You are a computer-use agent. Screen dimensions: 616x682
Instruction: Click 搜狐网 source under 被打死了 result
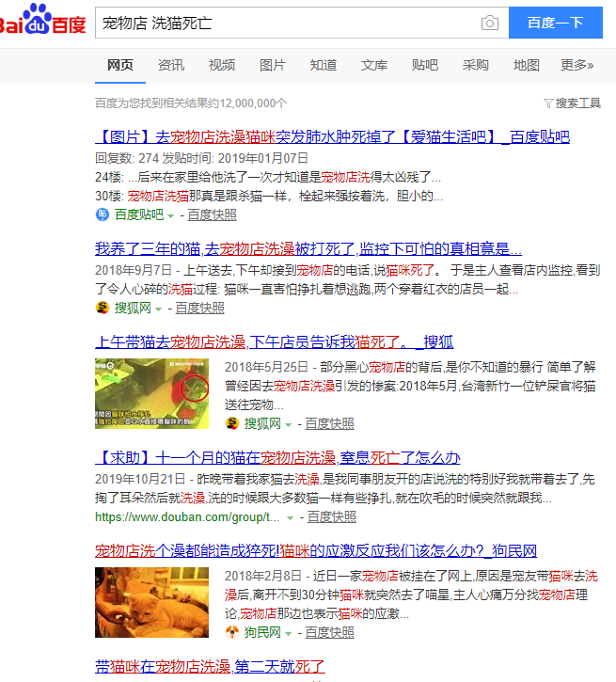[x=133, y=308]
